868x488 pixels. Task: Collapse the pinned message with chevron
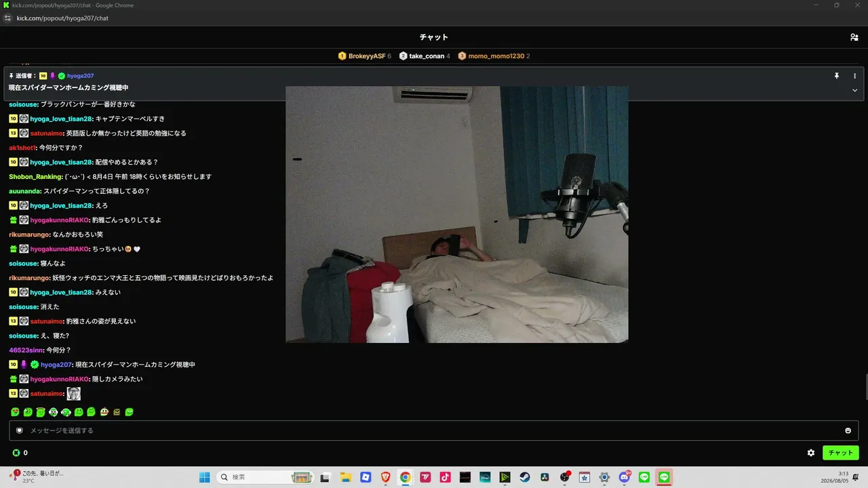click(x=854, y=90)
